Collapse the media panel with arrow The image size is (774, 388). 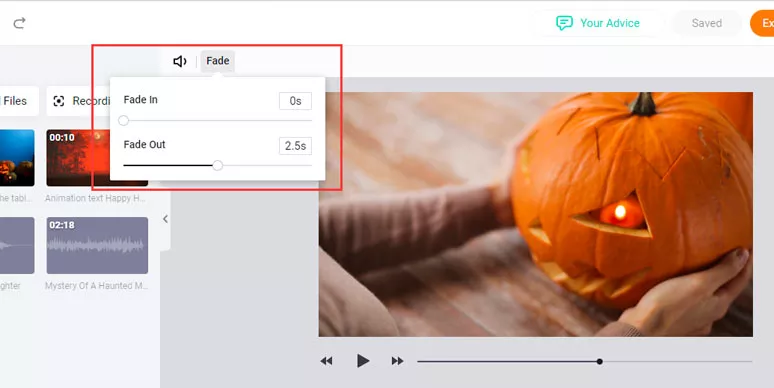(x=165, y=219)
